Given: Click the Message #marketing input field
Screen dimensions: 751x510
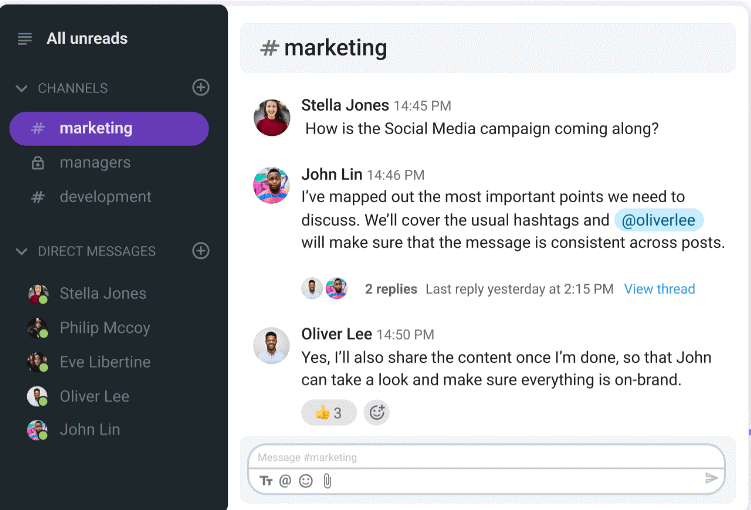Looking at the screenshot, I should tap(486, 457).
